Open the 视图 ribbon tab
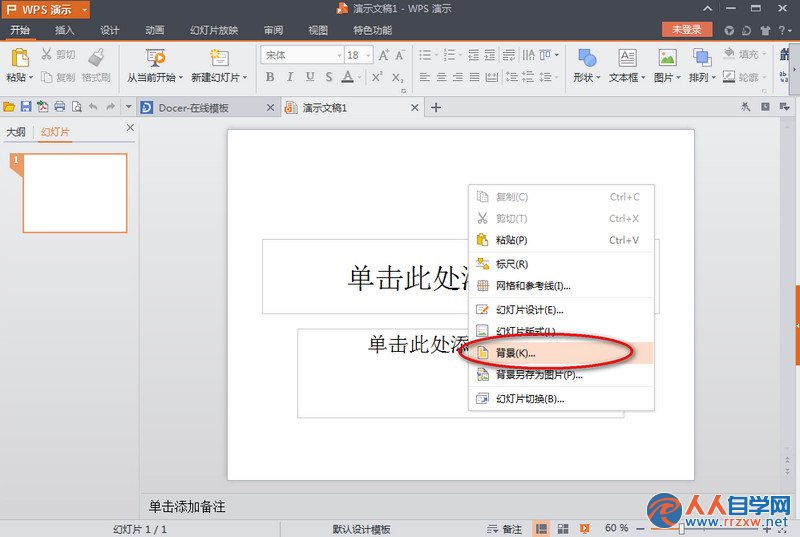This screenshot has width=800, height=537. coord(318,30)
